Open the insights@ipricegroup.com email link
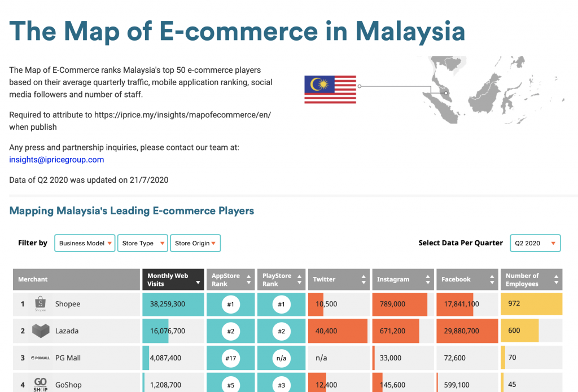Screen dimensions: 578x392 point(56,160)
